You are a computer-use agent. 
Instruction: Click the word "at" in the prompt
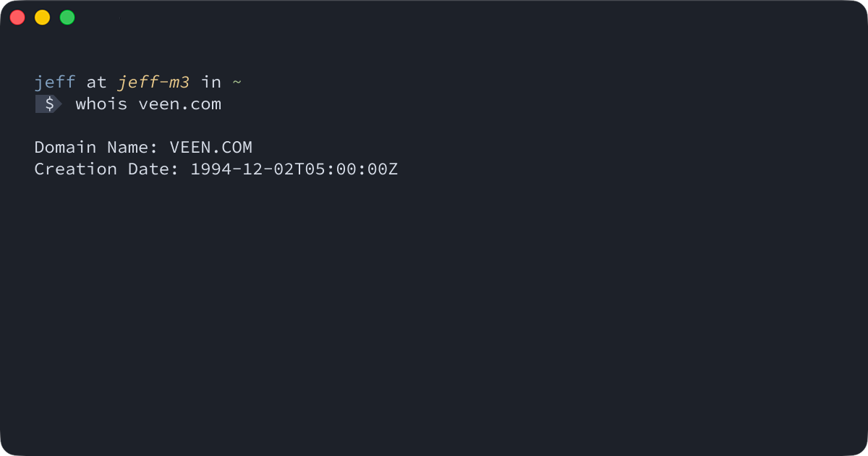(96, 83)
